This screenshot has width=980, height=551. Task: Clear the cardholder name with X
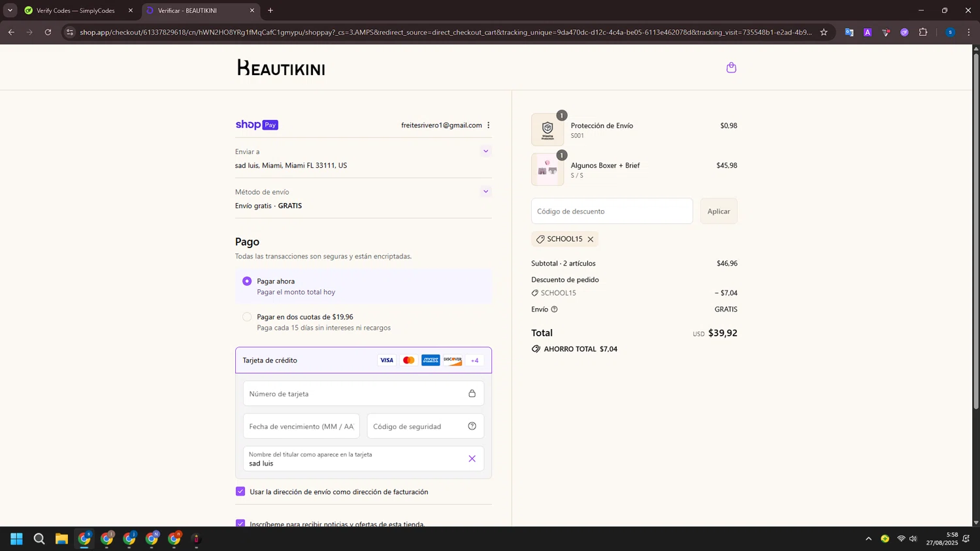472,459
